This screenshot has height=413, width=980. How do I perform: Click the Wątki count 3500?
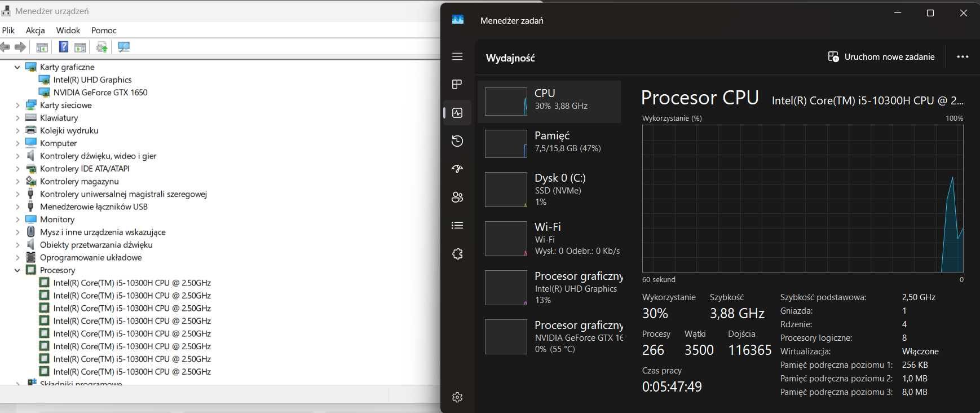699,350
